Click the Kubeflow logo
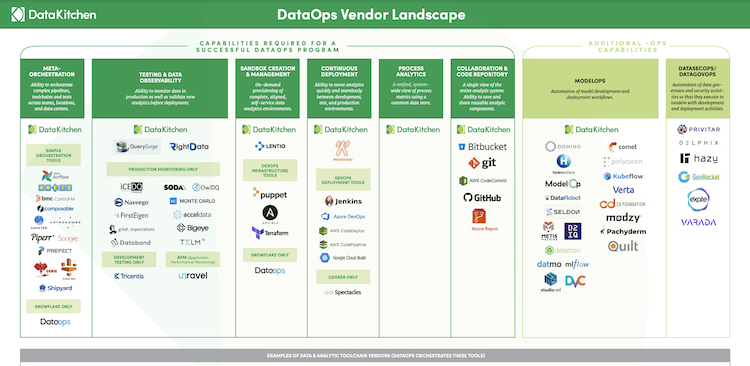Viewport: 750px width, 366px height. (623, 176)
